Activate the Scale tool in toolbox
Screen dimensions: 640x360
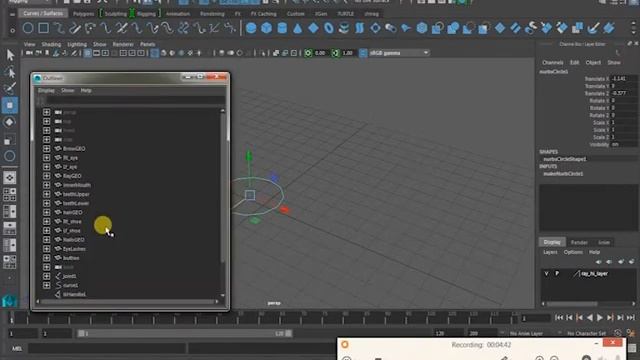(10, 139)
